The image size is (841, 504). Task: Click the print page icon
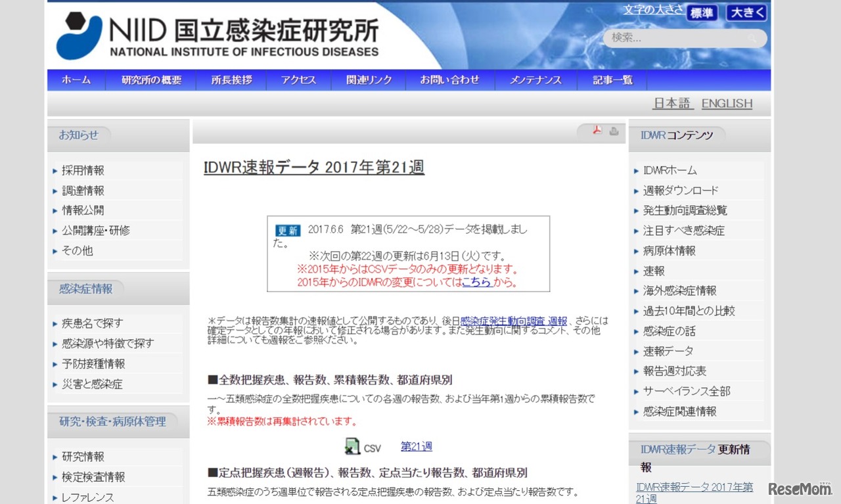click(614, 131)
